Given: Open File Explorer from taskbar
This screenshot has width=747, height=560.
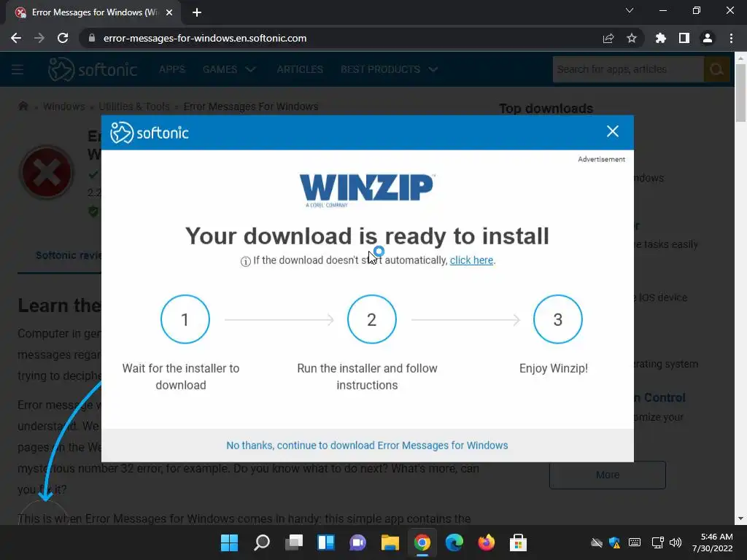Looking at the screenshot, I should [x=390, y=542].
